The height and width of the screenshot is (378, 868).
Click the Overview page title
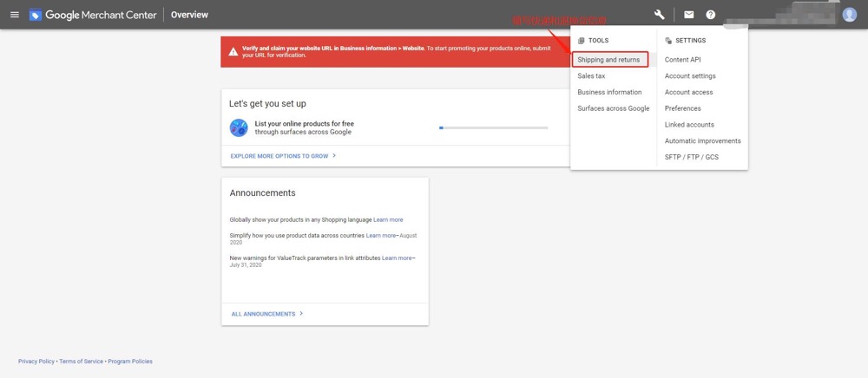pos(189,15)
